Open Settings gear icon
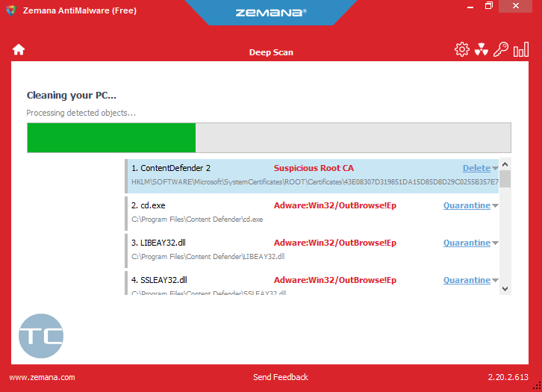This screenshot has height=392, width=542. tap(462, 49)
